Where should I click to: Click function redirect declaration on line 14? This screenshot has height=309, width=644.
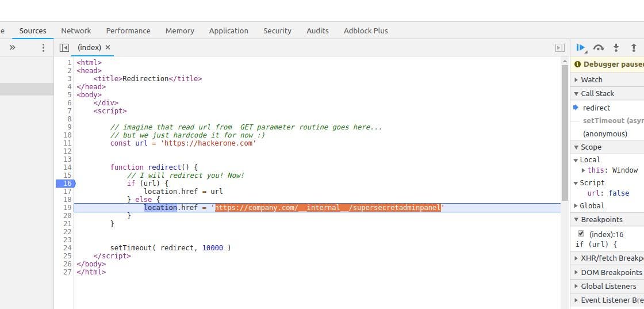[154, 167]
